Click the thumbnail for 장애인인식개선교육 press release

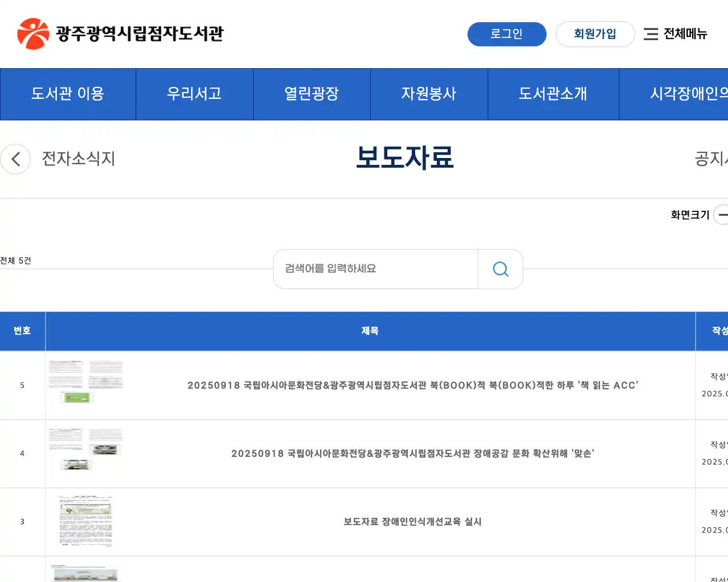pyautogui.click(x=85, y=521)
